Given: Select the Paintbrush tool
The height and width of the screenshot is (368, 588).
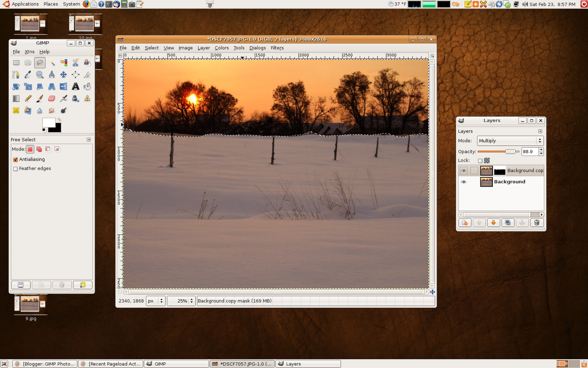Looking at the screenshot, I should pos(40,98).
